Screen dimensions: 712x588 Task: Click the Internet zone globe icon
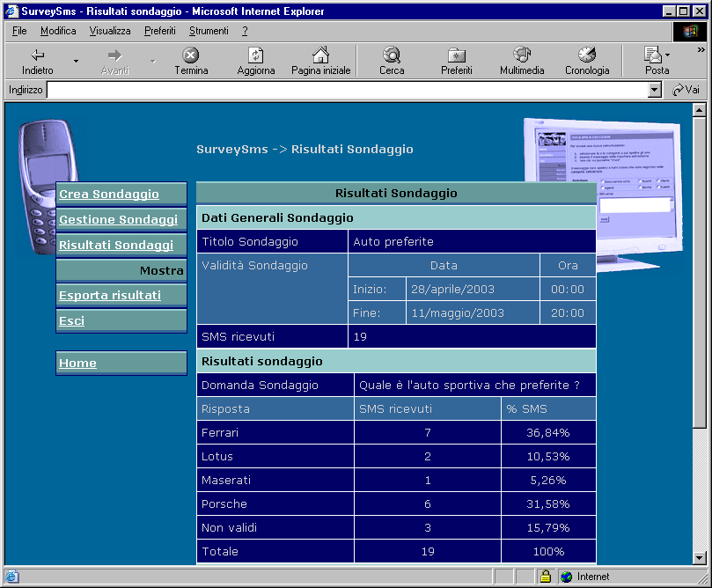tap(566, 577)
